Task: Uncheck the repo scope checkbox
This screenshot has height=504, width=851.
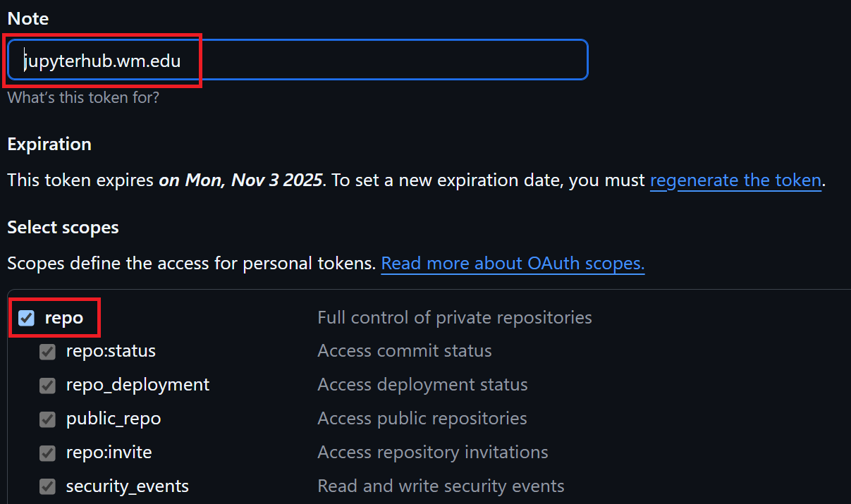Action: pos(27,318)
